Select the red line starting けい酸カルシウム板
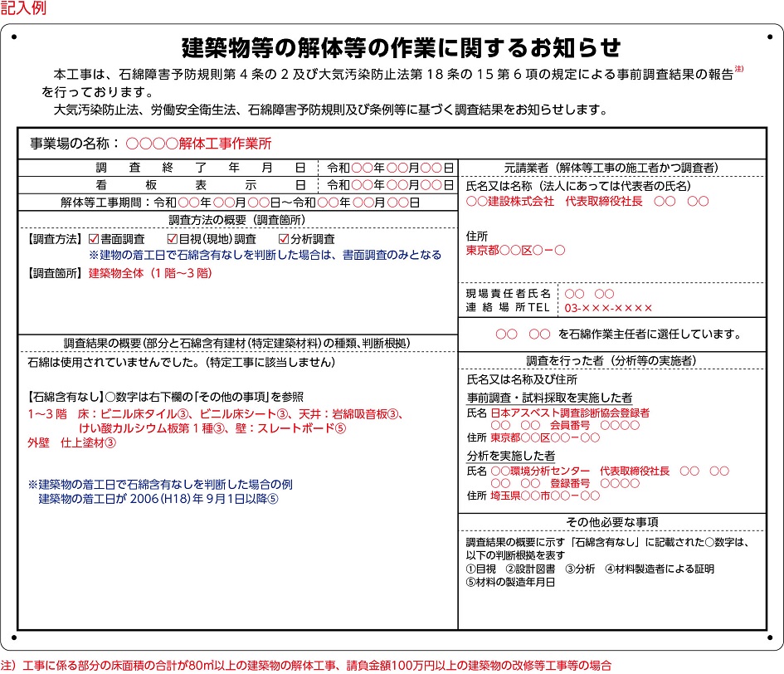 (212, 428)
